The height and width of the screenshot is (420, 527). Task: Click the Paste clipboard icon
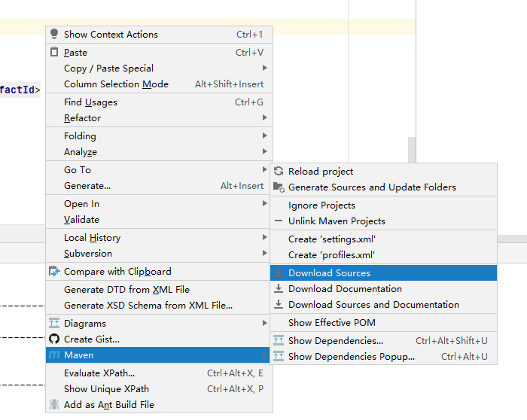53,53
